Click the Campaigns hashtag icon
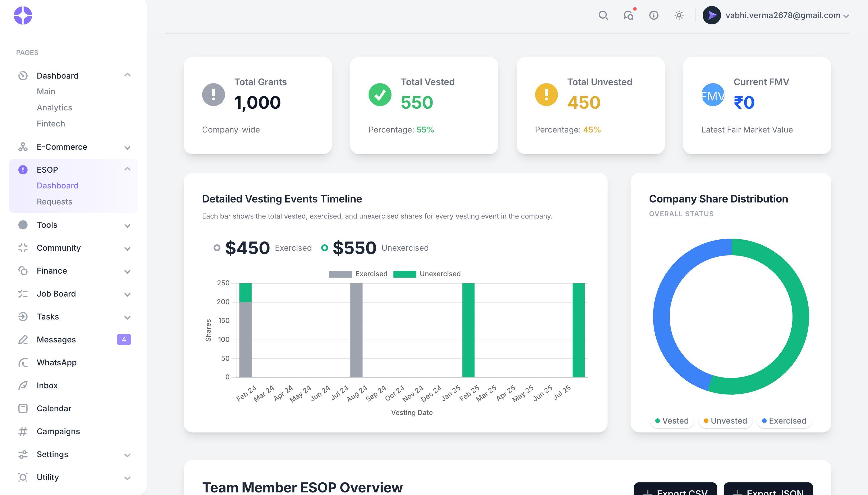This screenshot has width=868, height=495. tap(23, 431)
